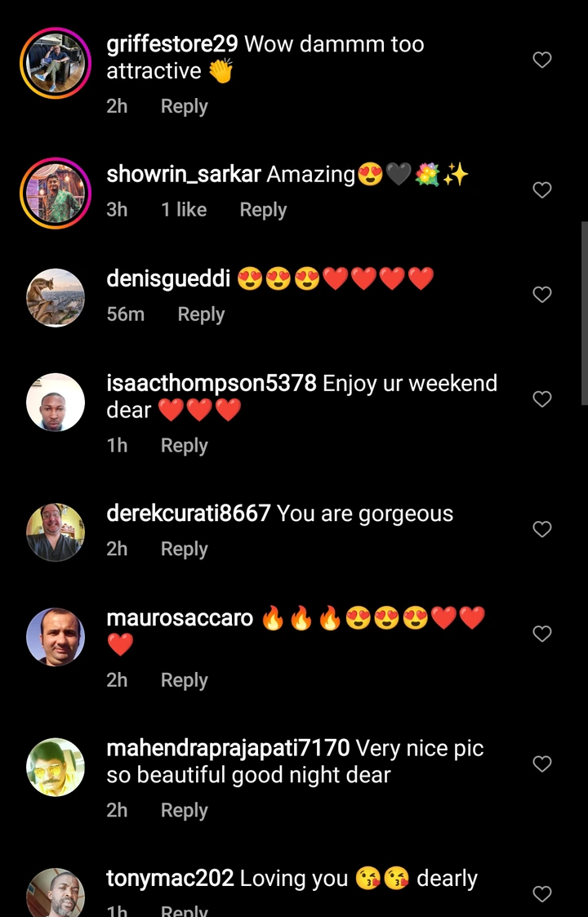
Task: Open griffestore29's story from profile picture
Action: pos(56,63)
